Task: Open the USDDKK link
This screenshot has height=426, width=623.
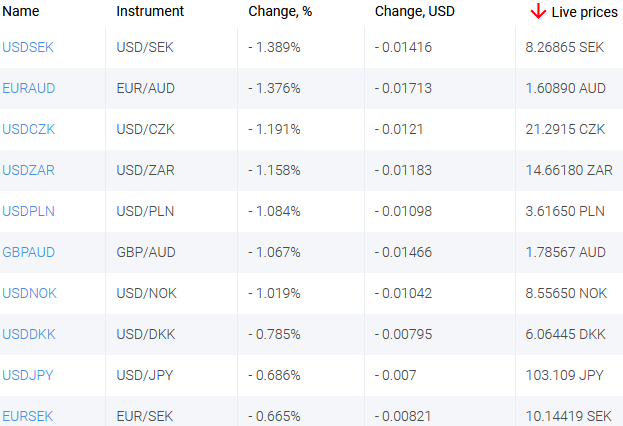Action: pos(28,334)
